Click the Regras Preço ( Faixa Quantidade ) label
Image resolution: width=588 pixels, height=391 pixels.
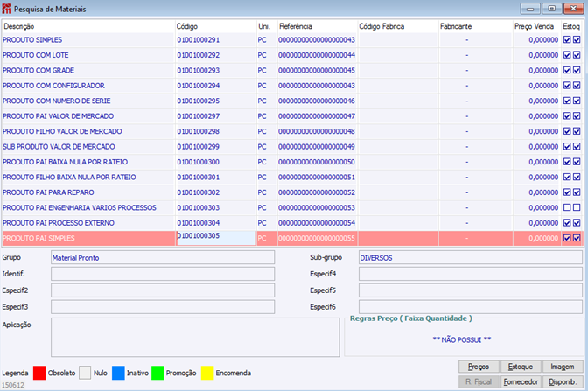(411, 318)
